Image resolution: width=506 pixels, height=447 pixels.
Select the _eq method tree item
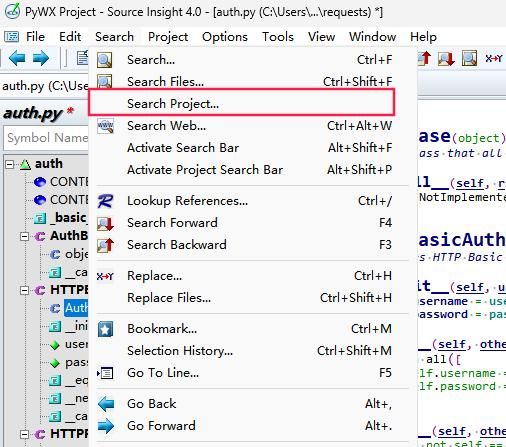click(77, 380)
